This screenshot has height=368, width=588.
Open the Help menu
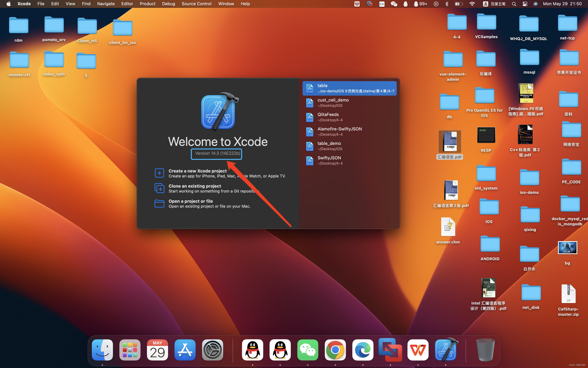(245, 4)
